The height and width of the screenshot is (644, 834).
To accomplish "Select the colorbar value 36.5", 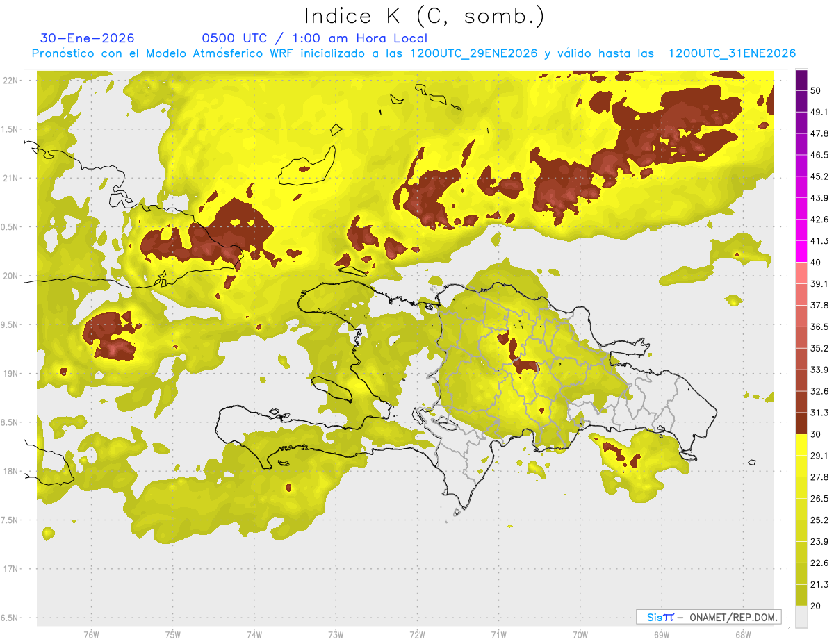I will tap(819, 327).
